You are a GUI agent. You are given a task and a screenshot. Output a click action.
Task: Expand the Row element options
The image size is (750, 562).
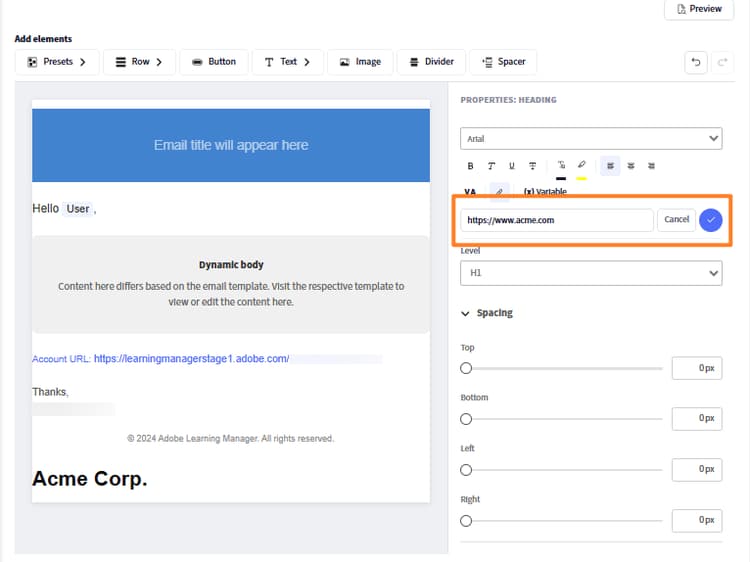coord(139,62)
